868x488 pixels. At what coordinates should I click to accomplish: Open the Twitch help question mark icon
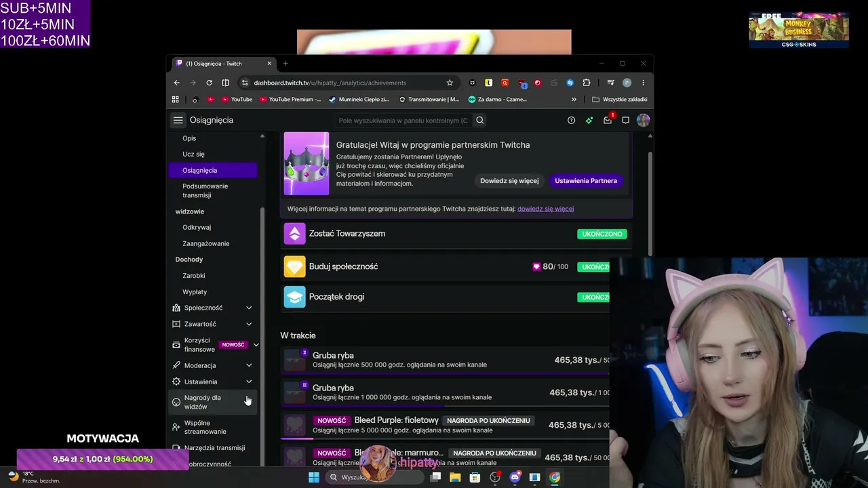571,120
